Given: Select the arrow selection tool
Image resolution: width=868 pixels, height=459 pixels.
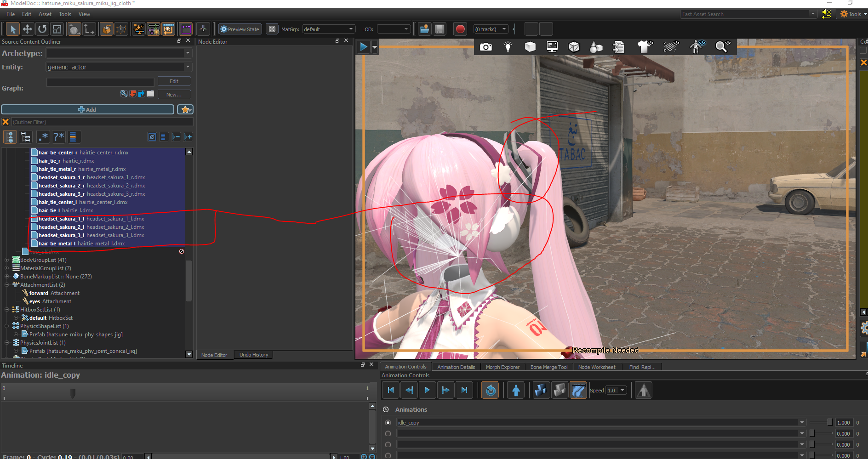Looking at the screenshot, I should tap(13, 29).
